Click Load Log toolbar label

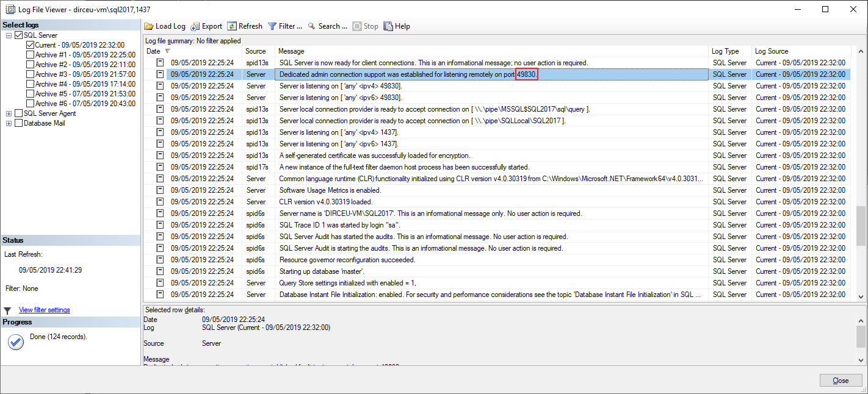point(170,26)
